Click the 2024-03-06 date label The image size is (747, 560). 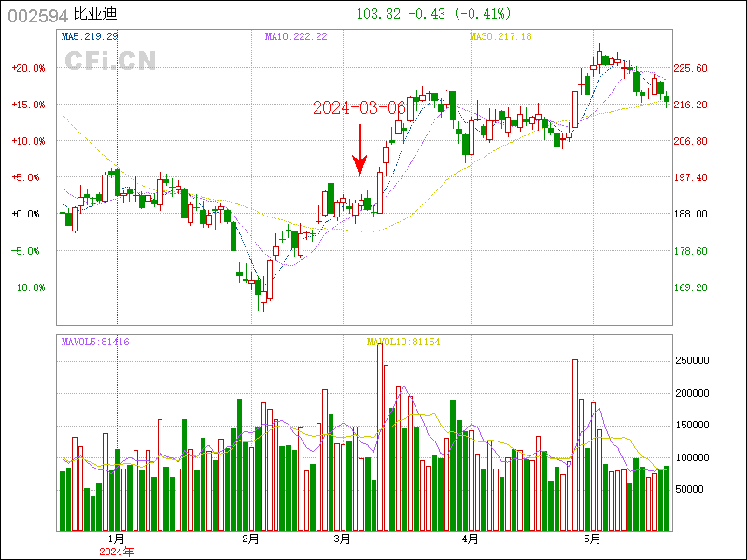pos(359,107)
